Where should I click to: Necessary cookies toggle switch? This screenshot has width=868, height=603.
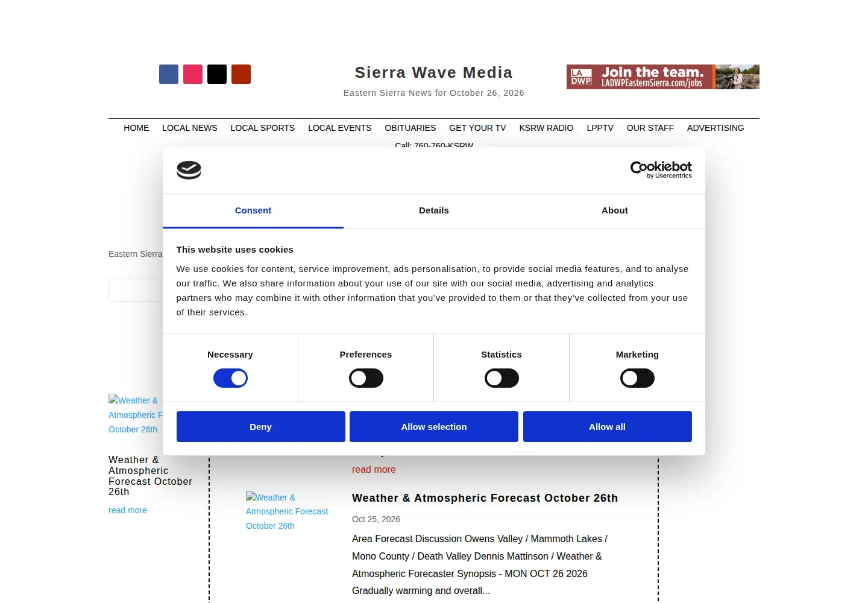(x=230, y=378)
